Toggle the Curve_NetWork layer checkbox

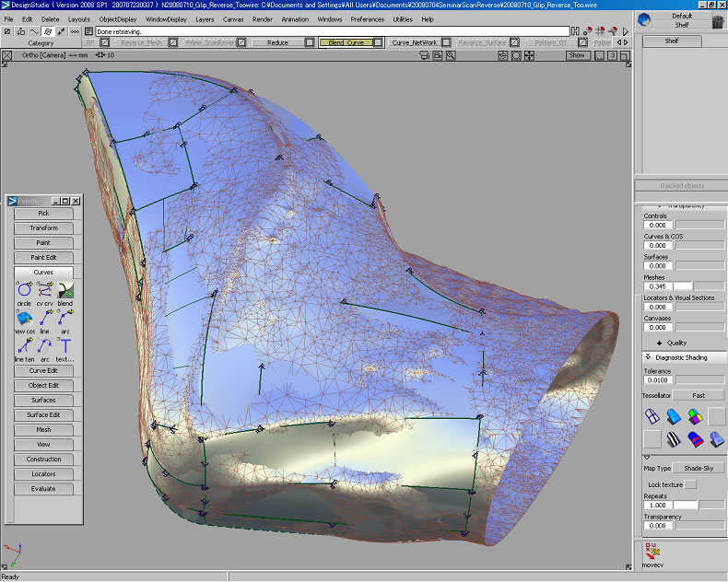(x=445, y=42)
